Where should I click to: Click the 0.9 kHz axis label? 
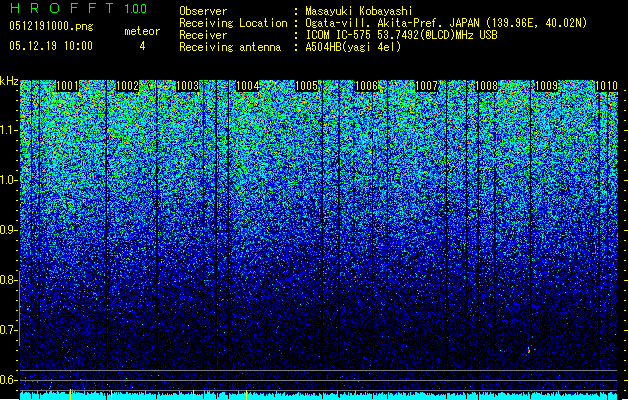tap(9, 230)
